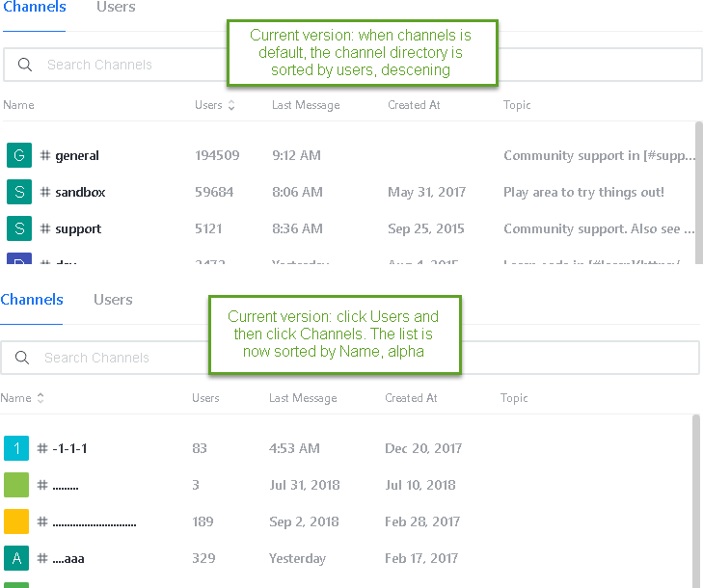Click the cyan 1 avatar for -1-1-1
This screenshot has height=588, width=703.
[x=16, y=448]
